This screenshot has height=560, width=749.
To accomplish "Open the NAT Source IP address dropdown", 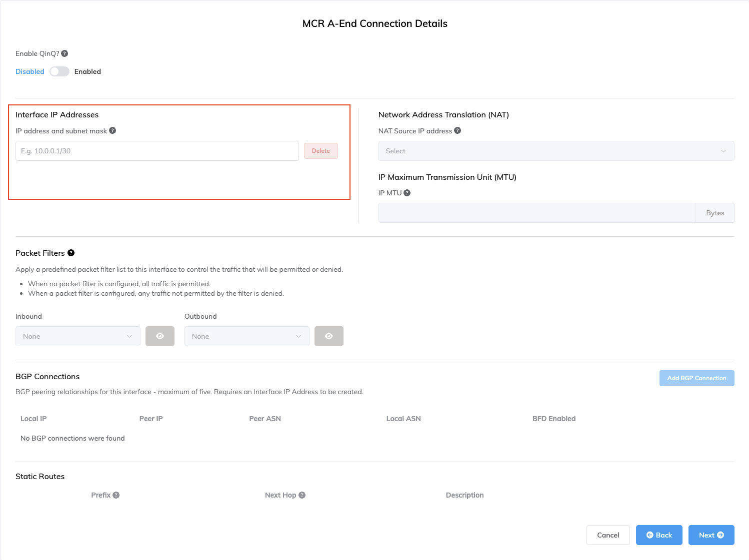I will (x=556, y=151).
